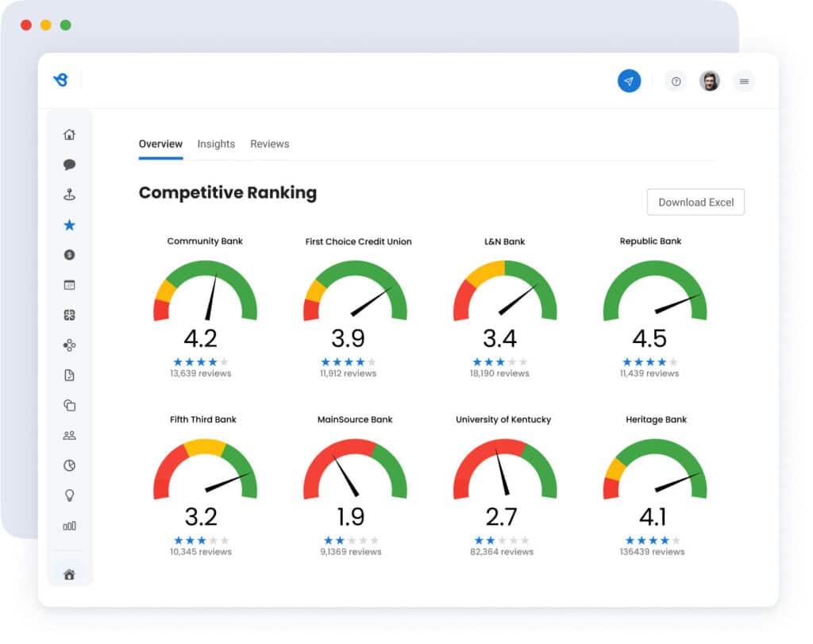Open the calendar icon in sidebar

point(69,284)
